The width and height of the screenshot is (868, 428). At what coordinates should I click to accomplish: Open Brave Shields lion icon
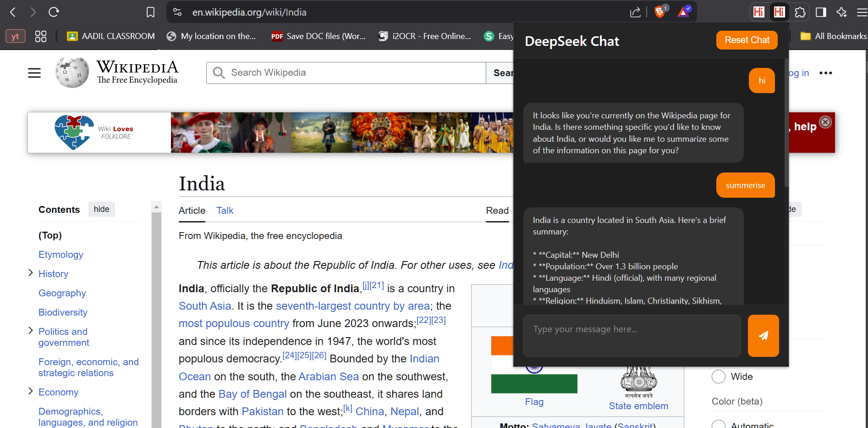(660, 11)
